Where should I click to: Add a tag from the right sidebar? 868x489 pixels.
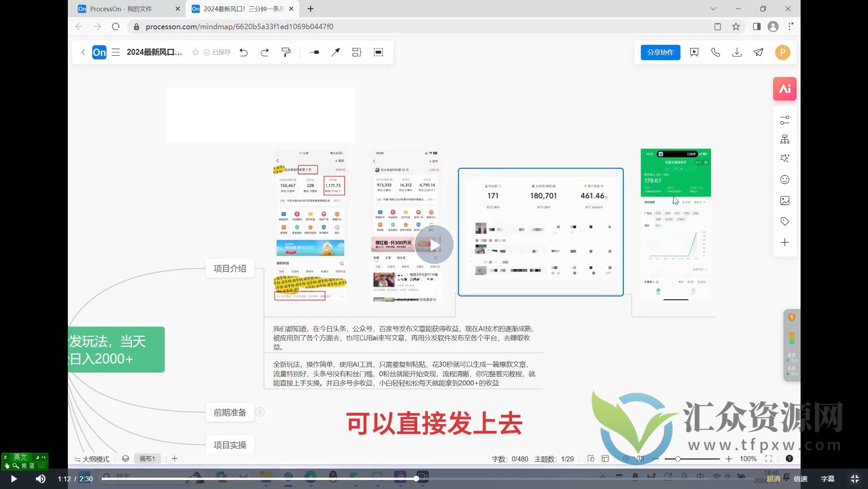(x=784, y=221)
